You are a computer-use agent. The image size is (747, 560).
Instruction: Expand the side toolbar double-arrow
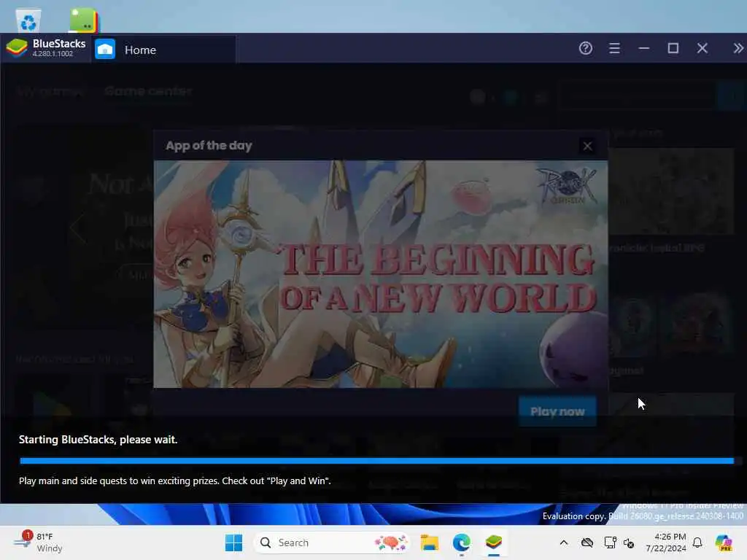click(x=738, y=48)
